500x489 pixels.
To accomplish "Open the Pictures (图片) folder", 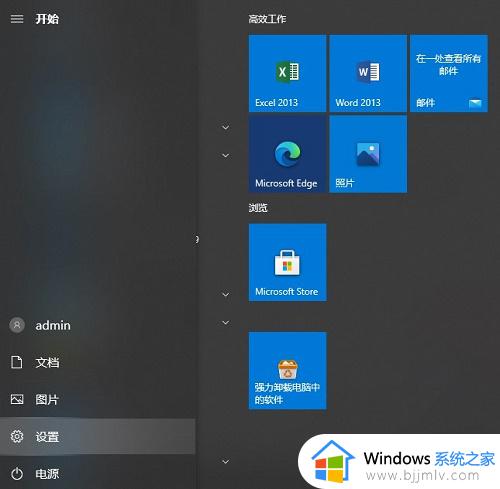I will (x=97, y=399).
